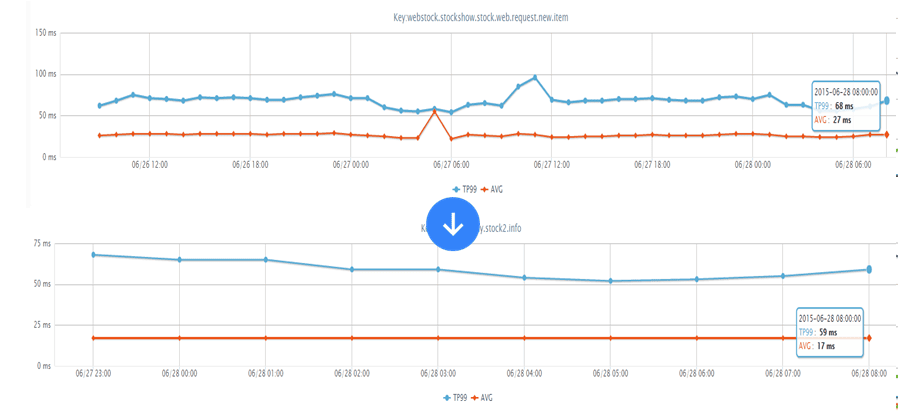The image size is (898, 412).
Task: Click the AVG spike point in top chart
Action: coord(434,111)
